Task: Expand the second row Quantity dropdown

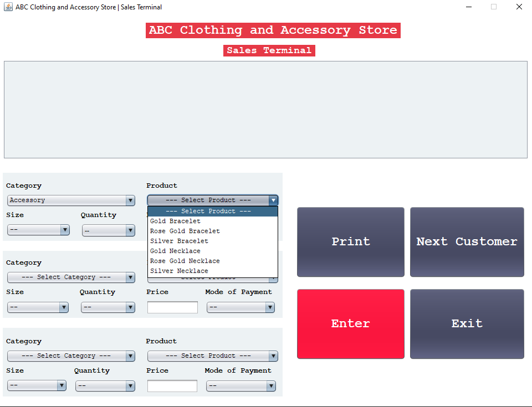Action: 108,307
